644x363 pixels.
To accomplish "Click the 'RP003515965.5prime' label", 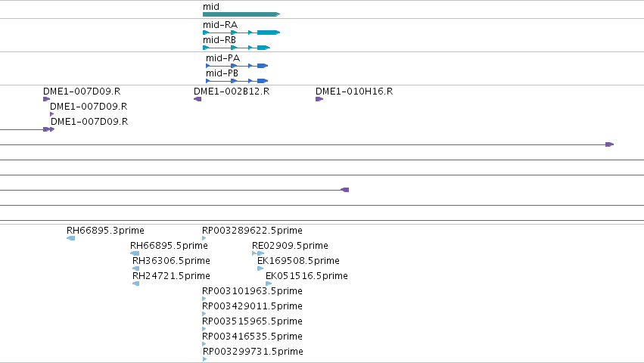I will [x=252, y=321].
